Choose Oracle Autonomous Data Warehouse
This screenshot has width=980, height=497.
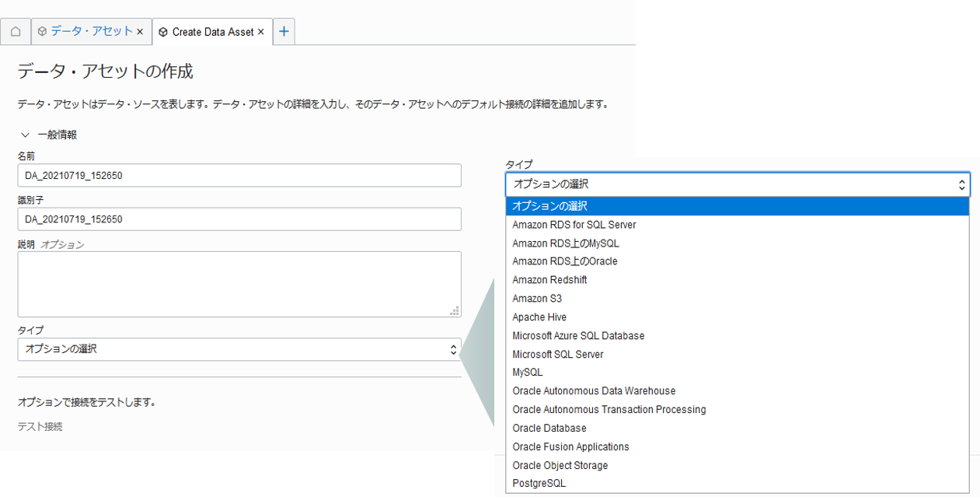(x=594, y=391)
